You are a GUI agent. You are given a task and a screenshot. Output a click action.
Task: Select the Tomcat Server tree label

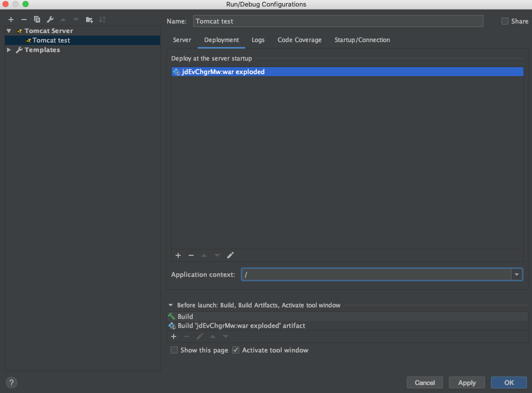[49, 31]
